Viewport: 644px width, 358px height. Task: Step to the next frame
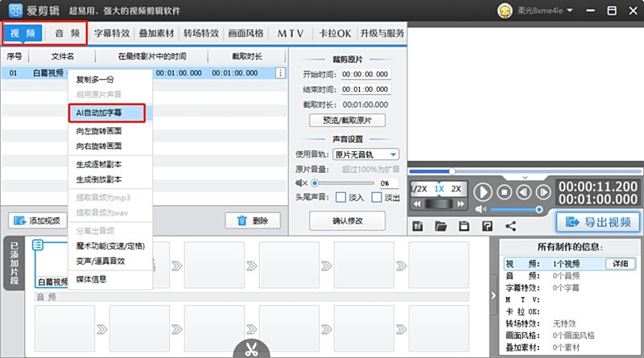point(543,192)
